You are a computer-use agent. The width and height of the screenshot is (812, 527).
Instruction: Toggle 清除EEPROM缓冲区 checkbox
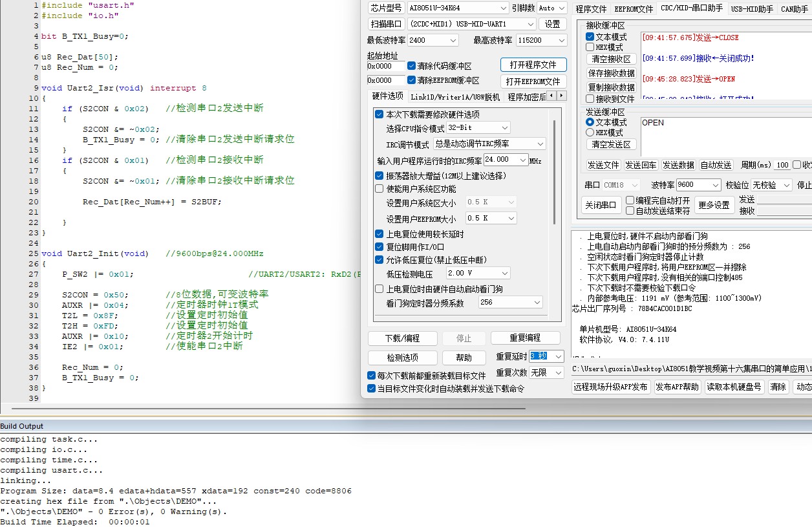[411, 80]
